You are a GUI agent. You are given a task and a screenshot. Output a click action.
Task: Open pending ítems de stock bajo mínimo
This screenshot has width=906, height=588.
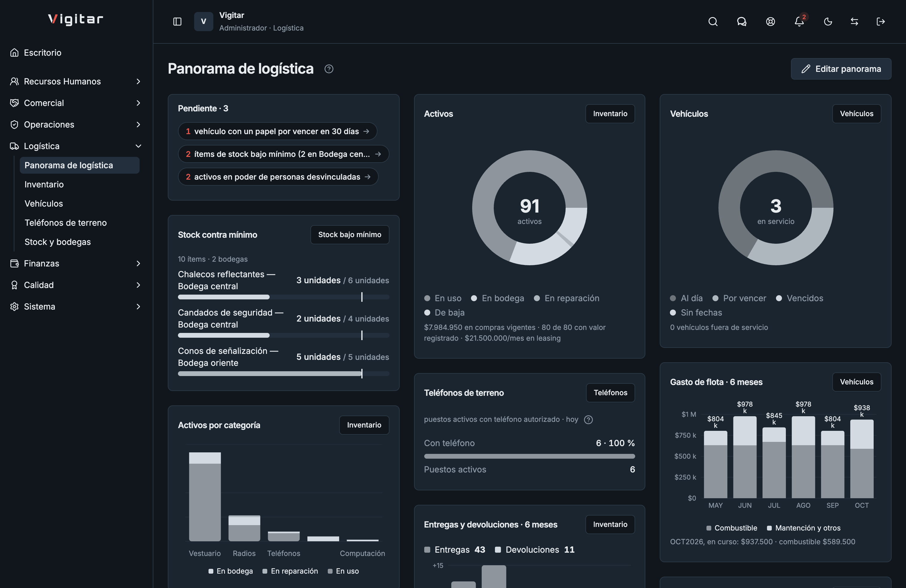(284, 154)
